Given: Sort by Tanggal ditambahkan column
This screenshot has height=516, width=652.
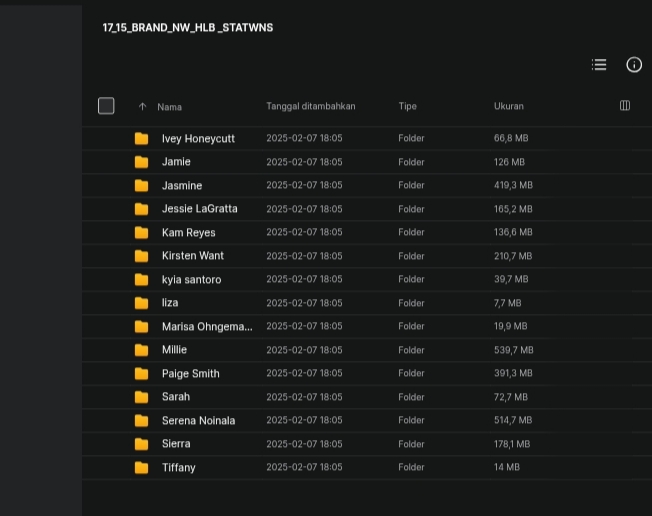Looking at the screenshot, I should (311, 106).
